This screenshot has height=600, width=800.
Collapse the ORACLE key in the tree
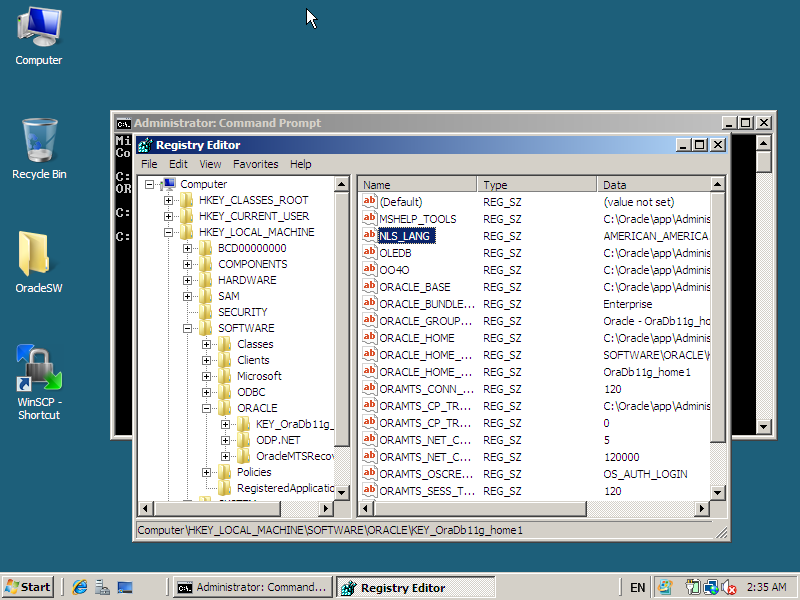206,408
